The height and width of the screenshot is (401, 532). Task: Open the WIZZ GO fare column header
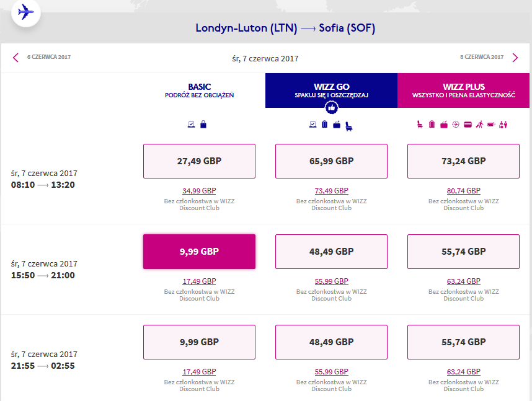[x=332, y=90]
